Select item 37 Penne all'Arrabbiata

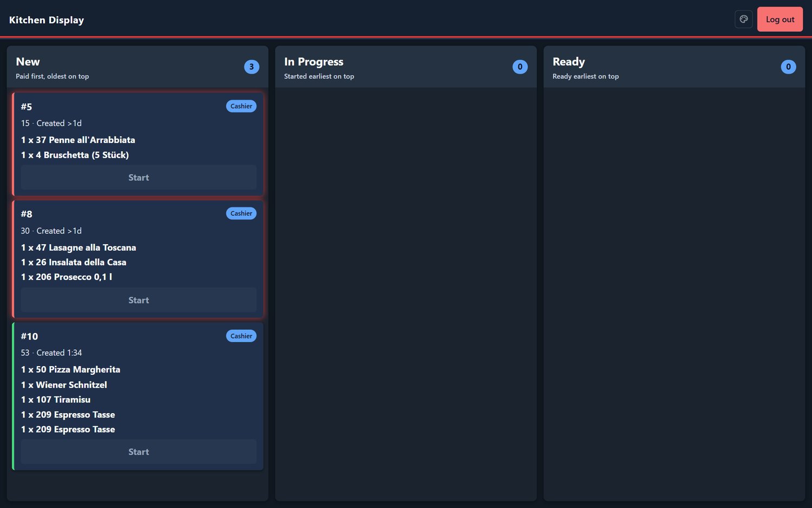point(78,140)
